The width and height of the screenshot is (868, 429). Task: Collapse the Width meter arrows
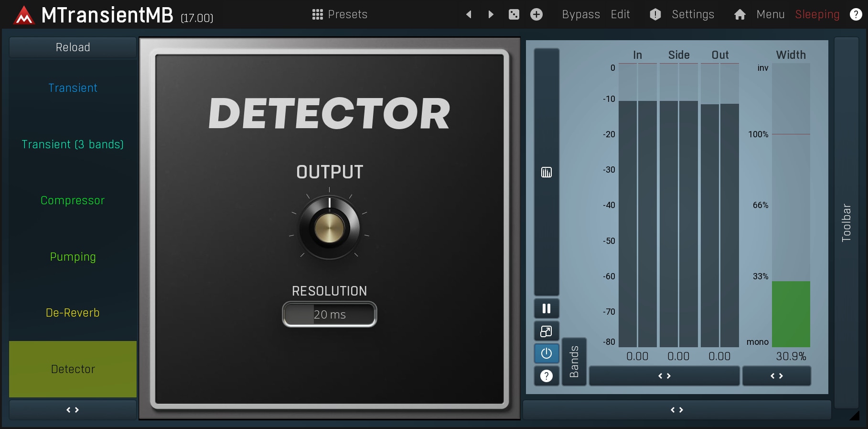point(776,376)
